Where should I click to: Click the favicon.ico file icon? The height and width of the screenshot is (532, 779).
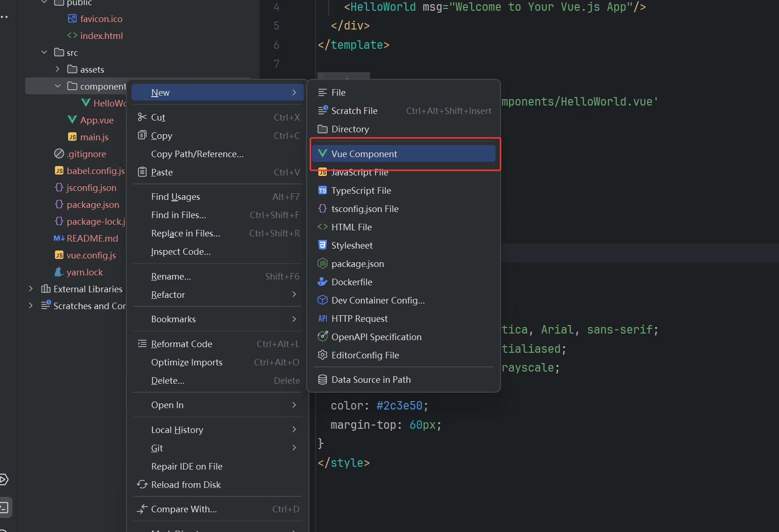tap(72, 19)
